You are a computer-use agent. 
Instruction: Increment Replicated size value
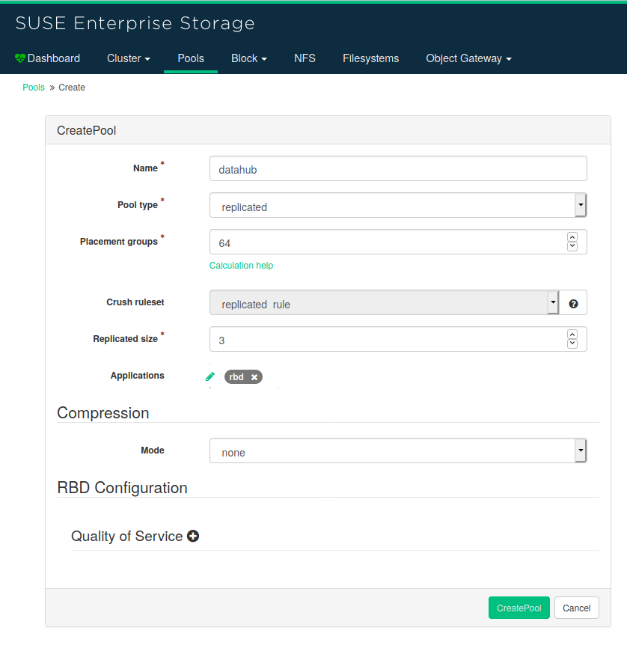[x=572, y=335]
